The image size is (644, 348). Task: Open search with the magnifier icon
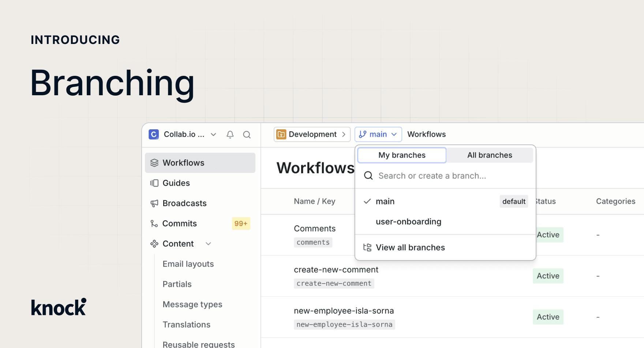247,134
